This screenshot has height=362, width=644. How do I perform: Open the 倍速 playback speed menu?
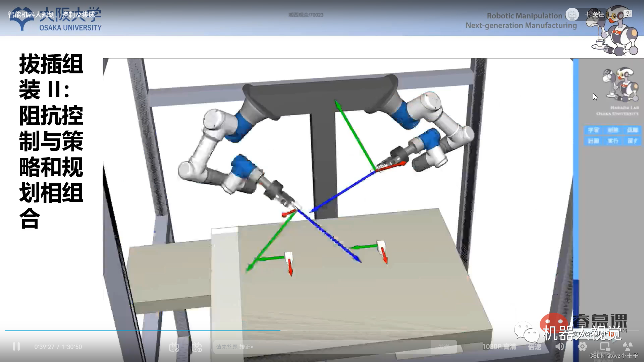point(535,347)
